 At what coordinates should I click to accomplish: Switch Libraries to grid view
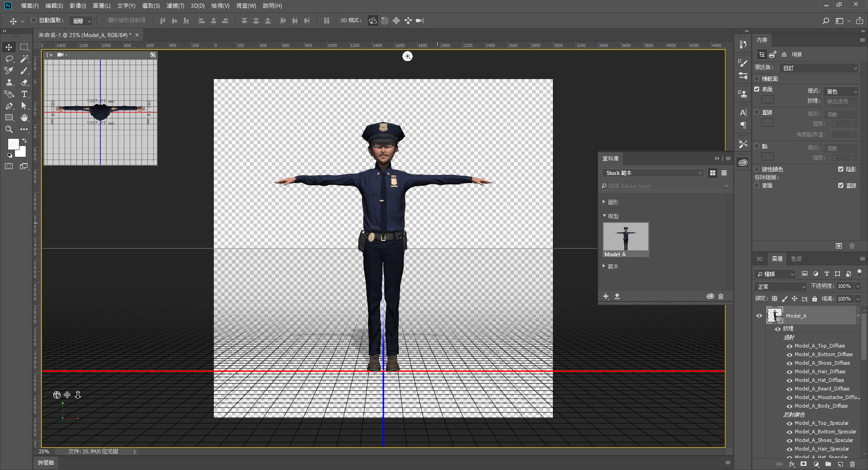click(x=712, y=173)
